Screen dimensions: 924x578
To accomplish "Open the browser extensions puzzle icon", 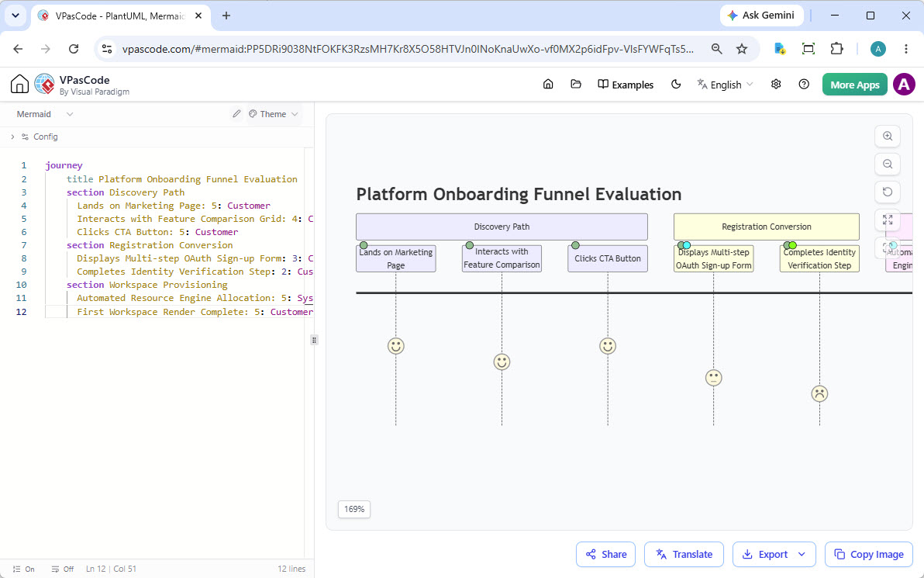I will pos(836,49).
